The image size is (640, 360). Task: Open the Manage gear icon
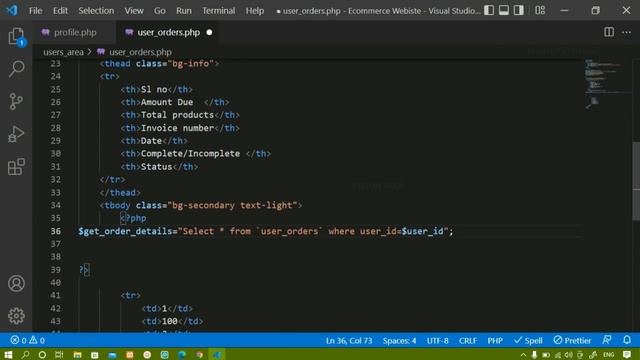click(16, 316)
